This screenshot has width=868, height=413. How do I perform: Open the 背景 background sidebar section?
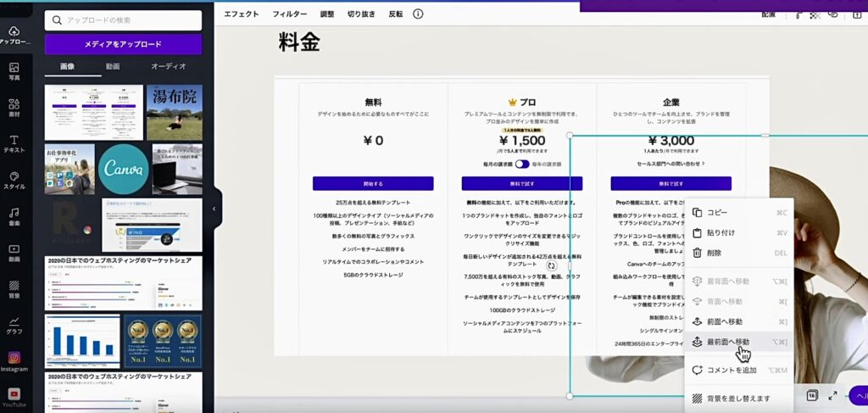tap(14, 289)
